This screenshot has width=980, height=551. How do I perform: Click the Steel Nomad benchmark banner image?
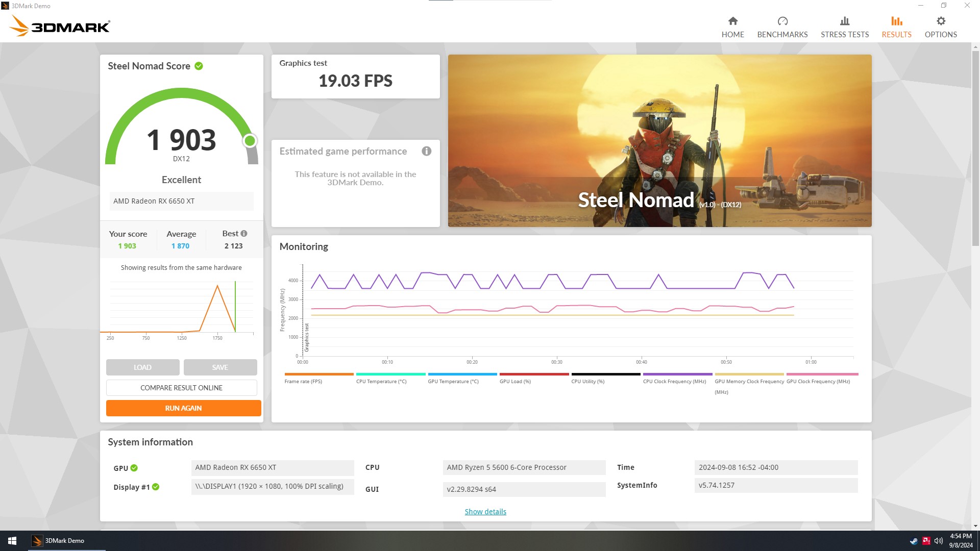click(x=659, y=141)
